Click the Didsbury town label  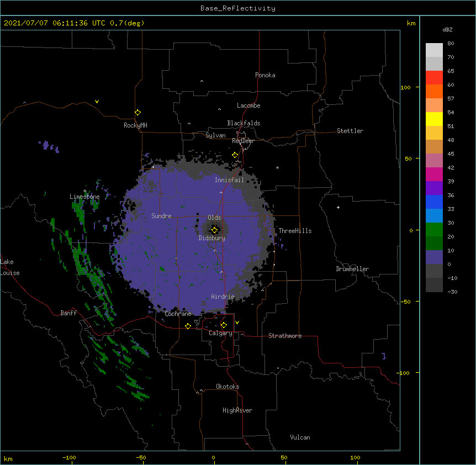211,238
